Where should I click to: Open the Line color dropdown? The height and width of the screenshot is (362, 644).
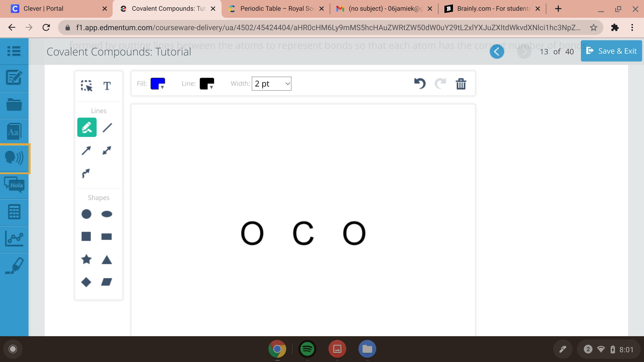click(x=207, y=84)
